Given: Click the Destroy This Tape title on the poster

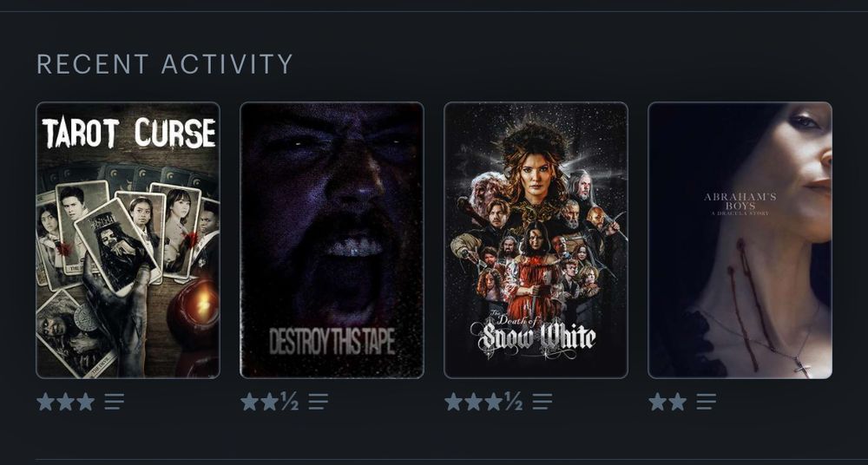Looking at the screenshot, I should click(x=332, y=341).
